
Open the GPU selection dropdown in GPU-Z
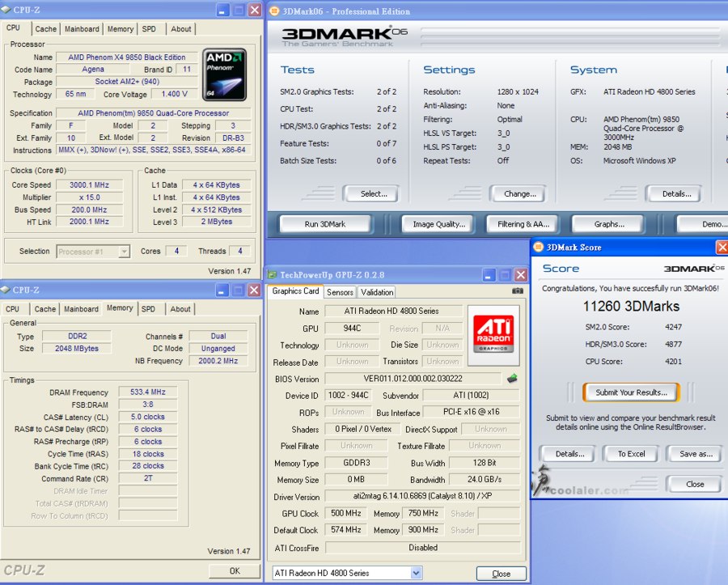click(417, 573)
